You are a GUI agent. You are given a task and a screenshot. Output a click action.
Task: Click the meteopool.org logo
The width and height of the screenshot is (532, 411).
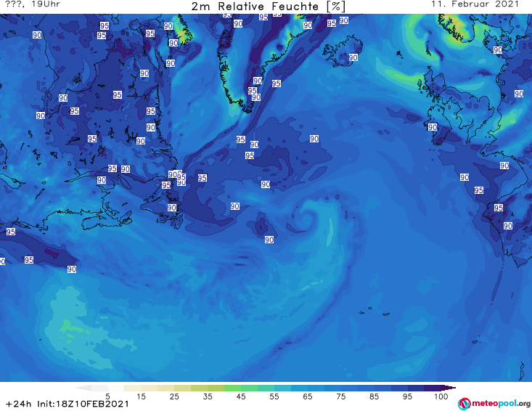[x=494, y=404]
